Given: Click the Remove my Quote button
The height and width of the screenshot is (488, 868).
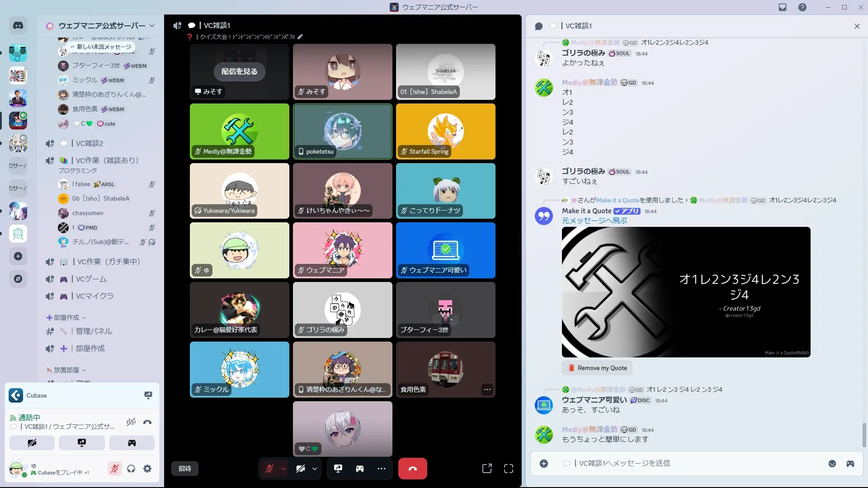Looking at the screenshot, I should (x=597, y=368).
